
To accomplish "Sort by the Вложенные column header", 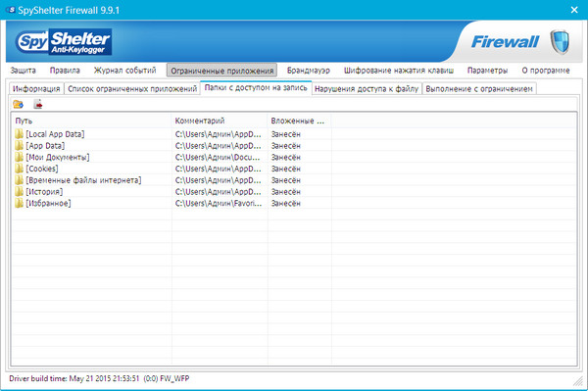I will 299,121.
